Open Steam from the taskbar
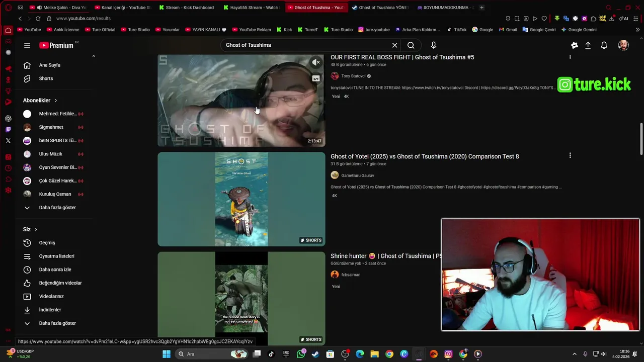The image size is (644, 362). pos(315,354)
